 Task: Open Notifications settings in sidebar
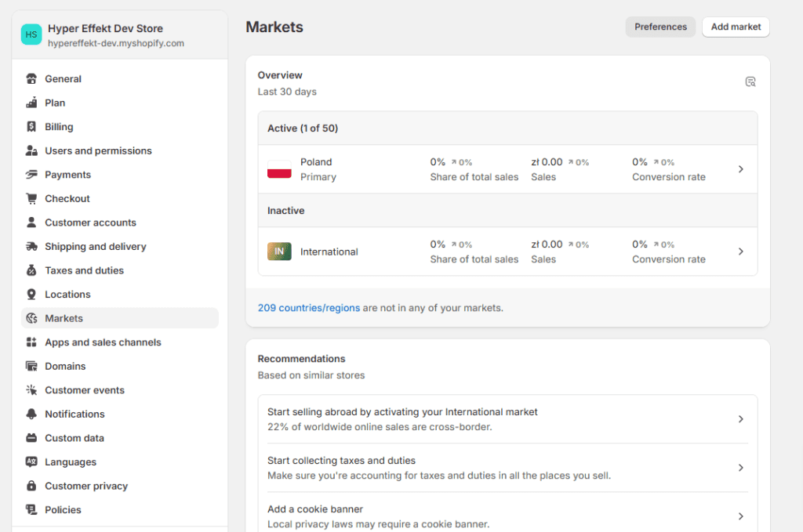click(x=120, y=414)
